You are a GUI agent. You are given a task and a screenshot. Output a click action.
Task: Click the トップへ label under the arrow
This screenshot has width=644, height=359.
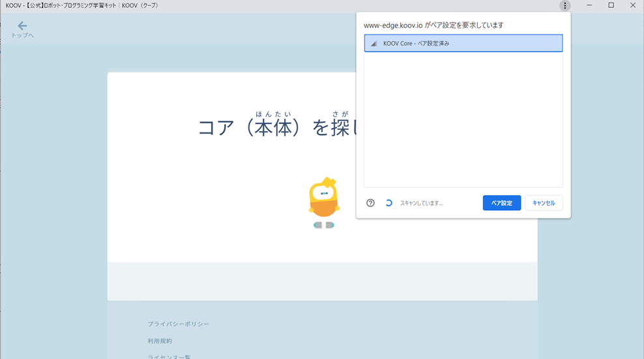click(22, 35)
